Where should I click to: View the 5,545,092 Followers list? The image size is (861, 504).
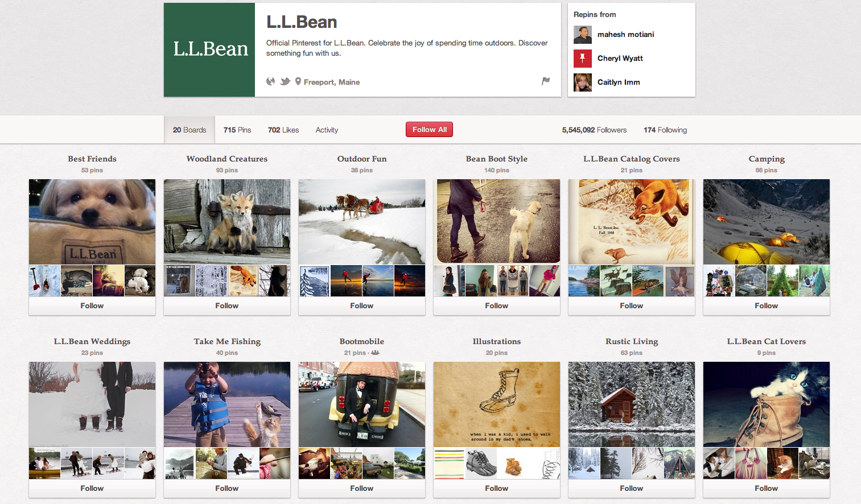tap(594, 130)
